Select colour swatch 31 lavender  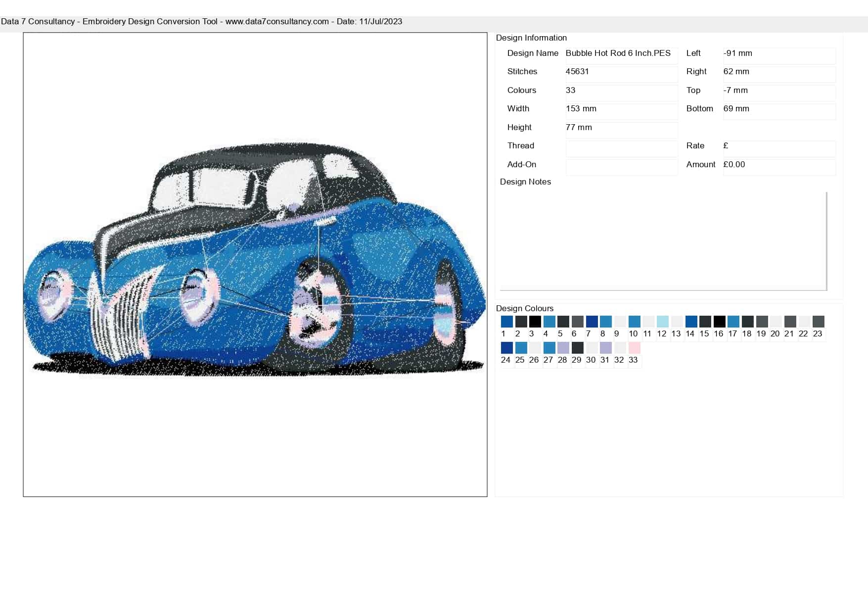[606, 348]
